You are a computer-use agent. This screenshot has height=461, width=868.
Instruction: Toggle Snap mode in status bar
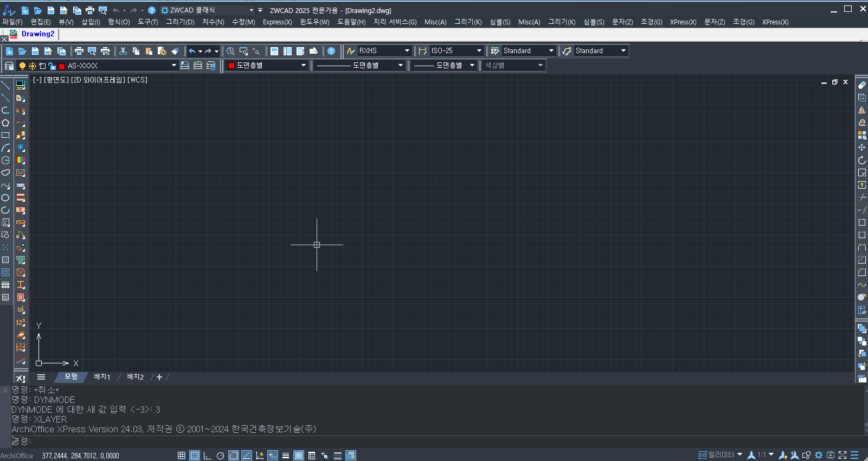(x=182, y=456)
